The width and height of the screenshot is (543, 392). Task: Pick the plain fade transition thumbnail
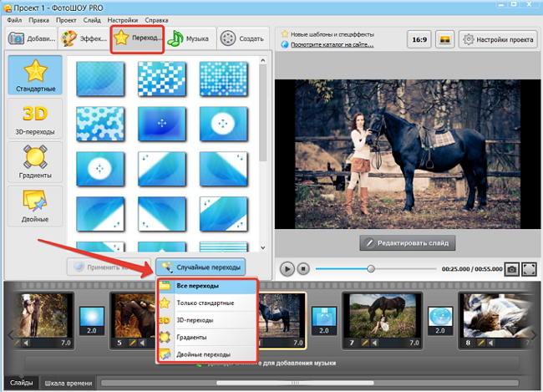100,79
